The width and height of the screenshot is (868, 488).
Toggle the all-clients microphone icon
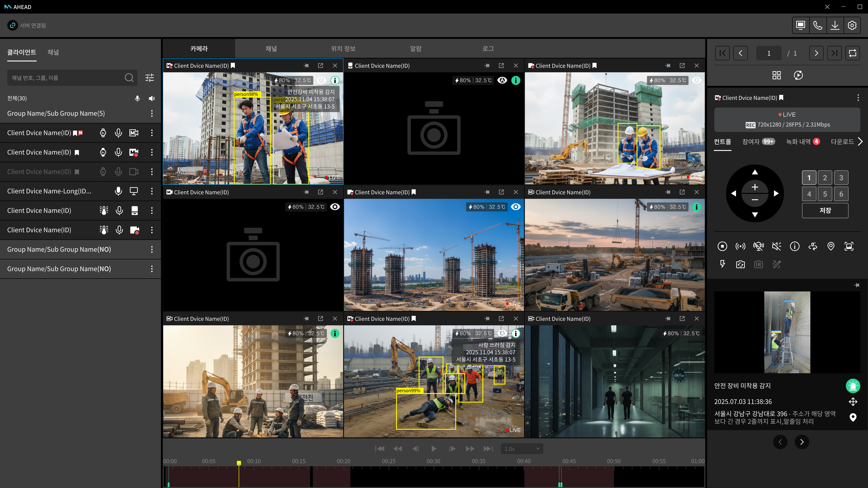[137, 98]
